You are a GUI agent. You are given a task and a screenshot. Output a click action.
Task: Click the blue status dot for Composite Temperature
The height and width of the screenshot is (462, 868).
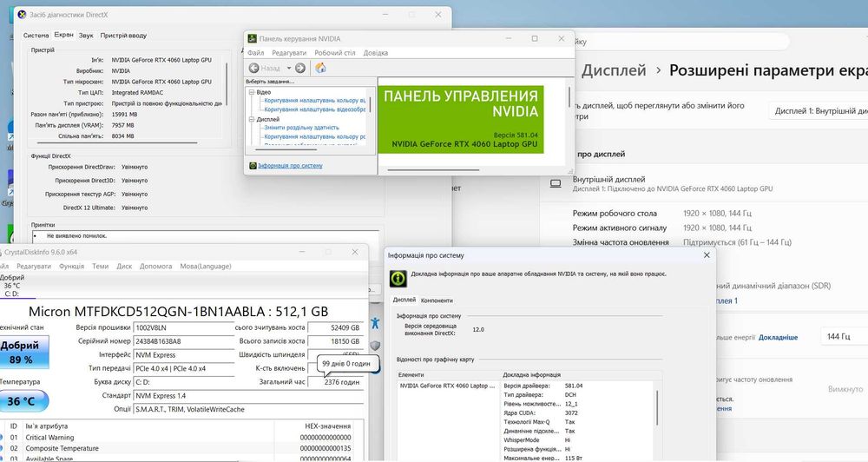click(1, 448)
